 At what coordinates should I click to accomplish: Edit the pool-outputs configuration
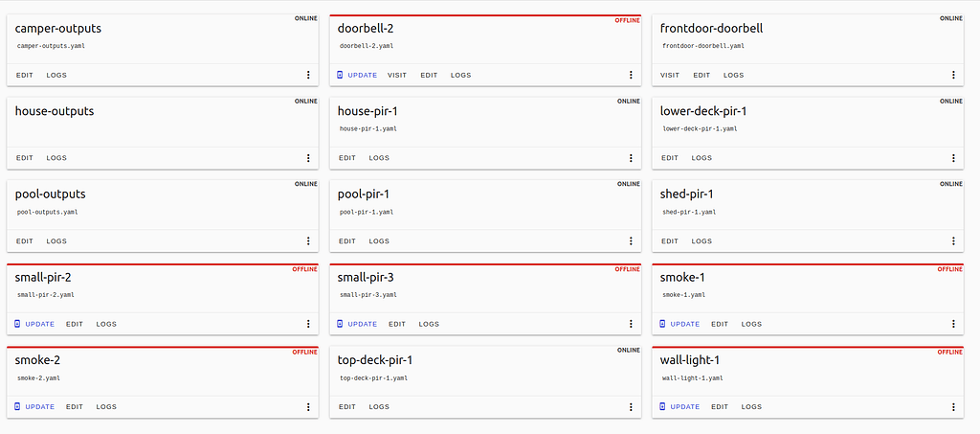coord(24,241)
